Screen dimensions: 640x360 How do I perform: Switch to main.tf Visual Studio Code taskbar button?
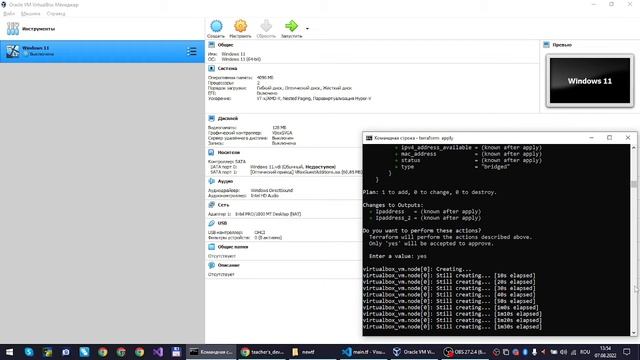[363, 352]
